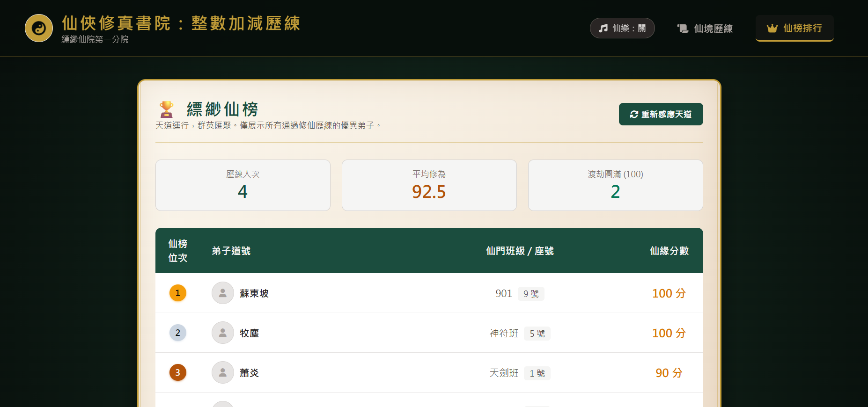Click the 渡劫圓滿 (100) card
The width and height of the screenshot is (868, 407).
(616, 185)
